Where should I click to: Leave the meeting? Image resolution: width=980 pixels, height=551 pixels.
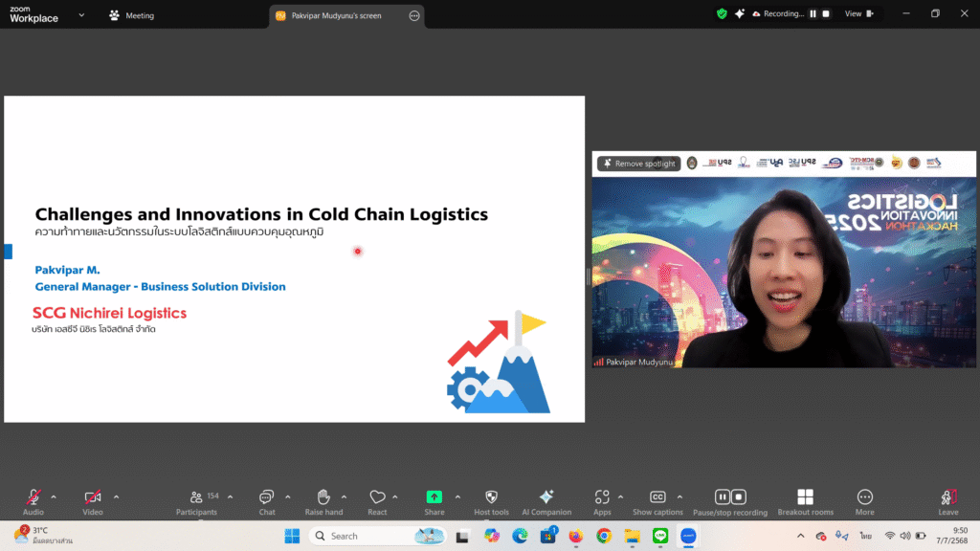[948, 501]
